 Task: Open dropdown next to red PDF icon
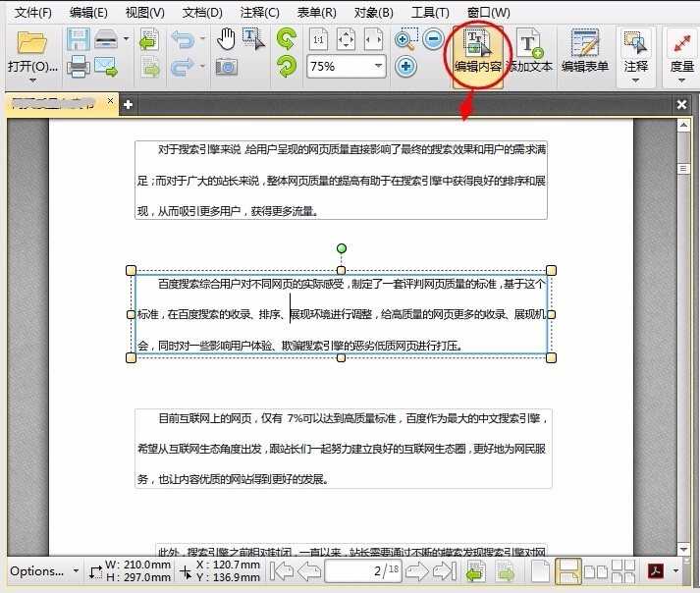tap(675, 571)
